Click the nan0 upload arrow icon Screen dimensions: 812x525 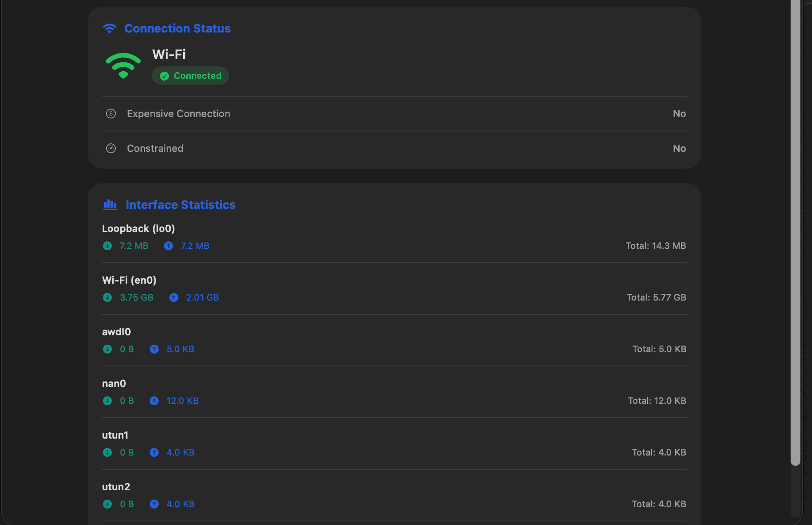[x=154, y=401]
